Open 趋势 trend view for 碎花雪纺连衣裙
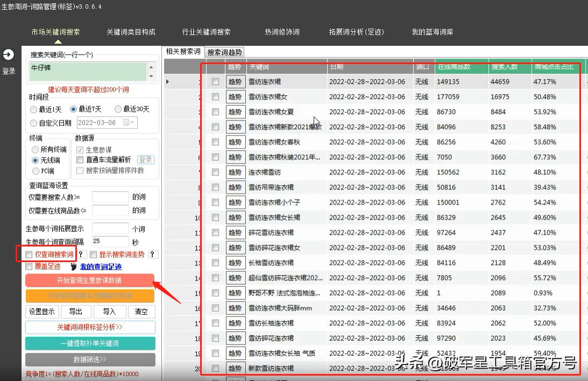This screenshot has height=381, width=588. pos(235,232)
